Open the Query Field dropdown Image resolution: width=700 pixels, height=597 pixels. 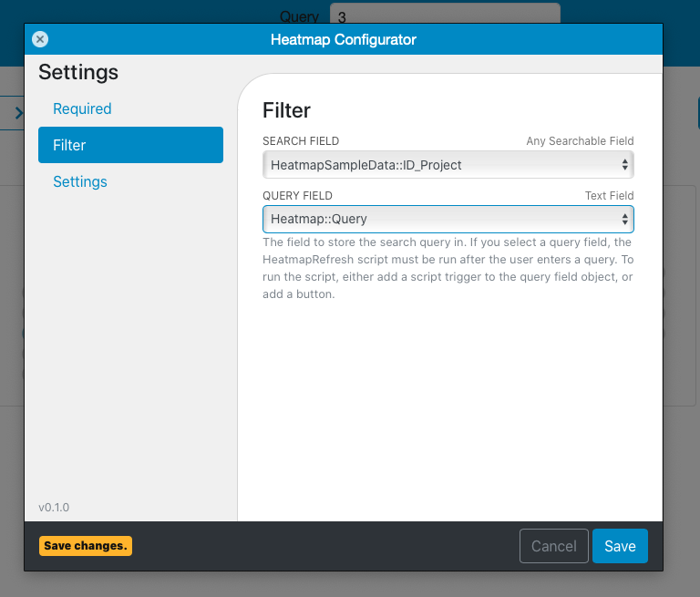tap(448, 220)
